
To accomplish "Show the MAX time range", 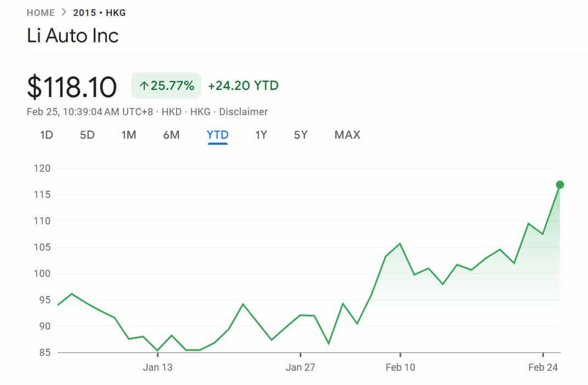I will (347, 135).
